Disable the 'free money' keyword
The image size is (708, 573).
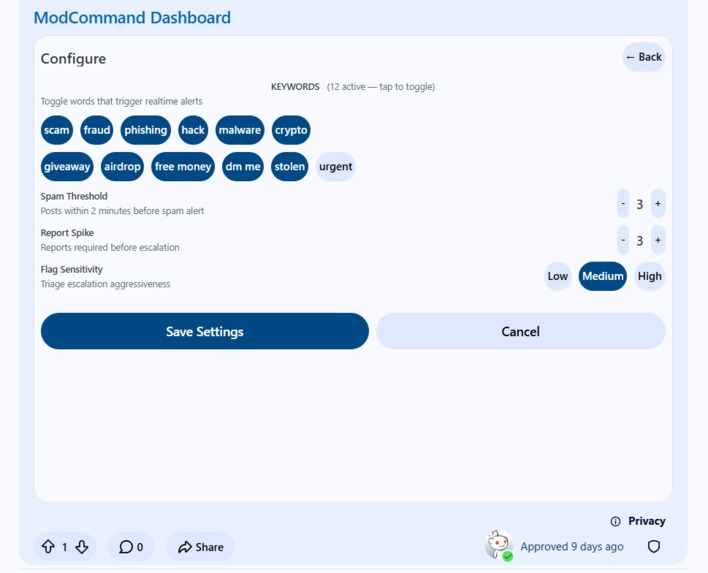pyautogui.click(x=183, y=167)
